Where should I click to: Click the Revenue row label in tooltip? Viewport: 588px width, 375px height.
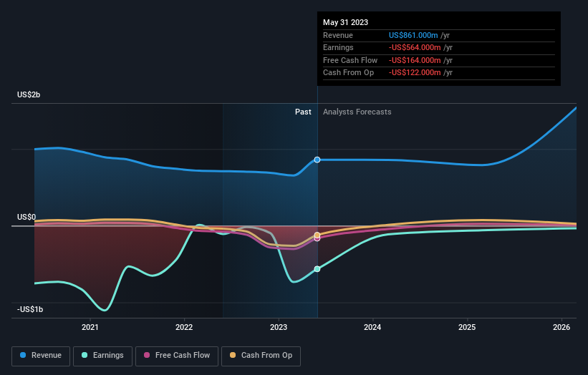[338, 35]
